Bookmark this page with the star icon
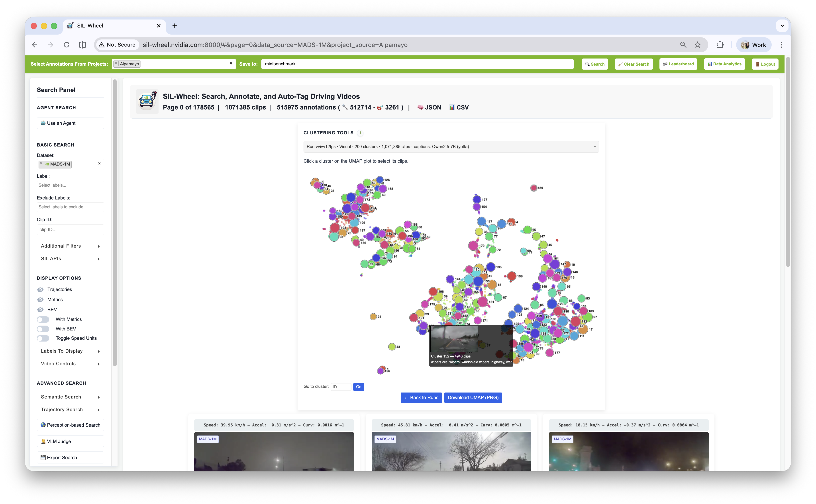The height and width of the screenshot is (504, 816). [697, 45]
